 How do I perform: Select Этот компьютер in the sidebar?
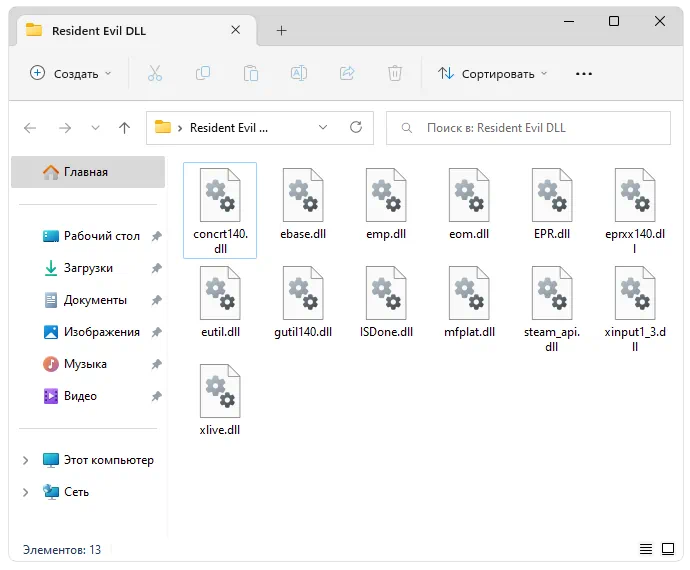click(99, 460)
